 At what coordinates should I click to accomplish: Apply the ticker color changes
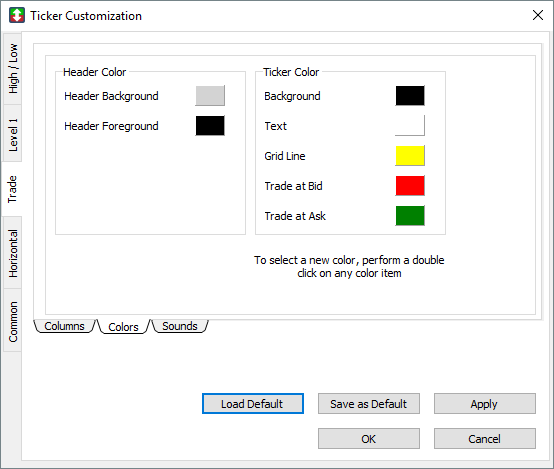484,404
